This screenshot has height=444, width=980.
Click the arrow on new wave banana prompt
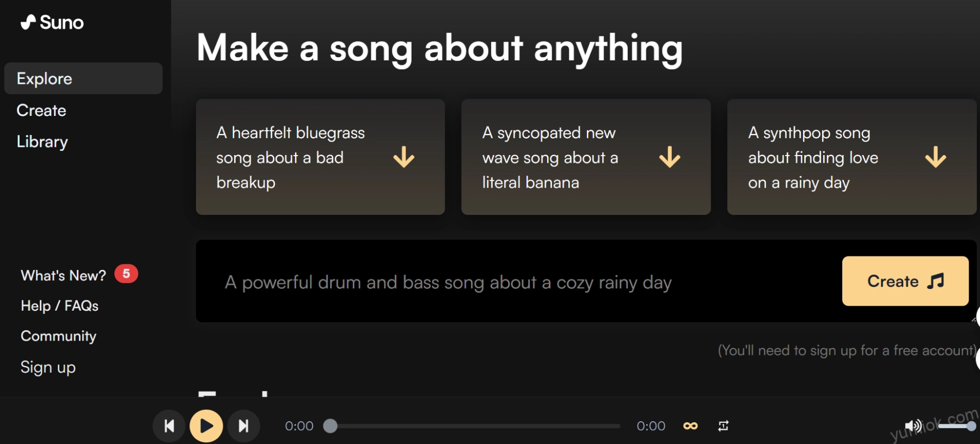tap(669, 157)
